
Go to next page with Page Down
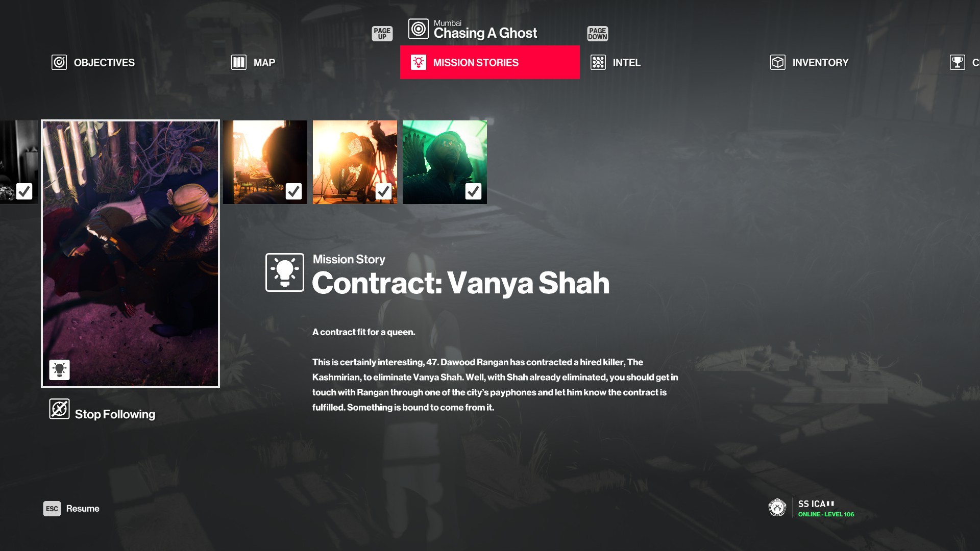[x=598, y=34]
